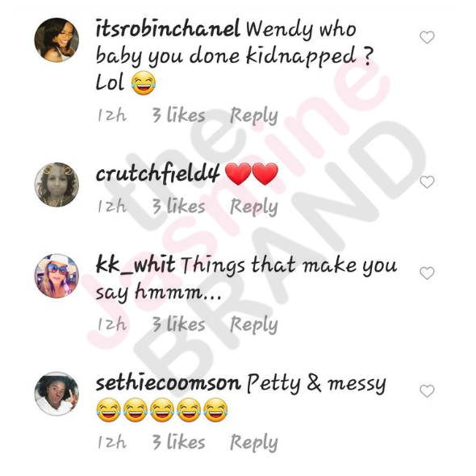View 3 likes on crutchfield4's comment
476x476 pixels.
coord(178,206)
